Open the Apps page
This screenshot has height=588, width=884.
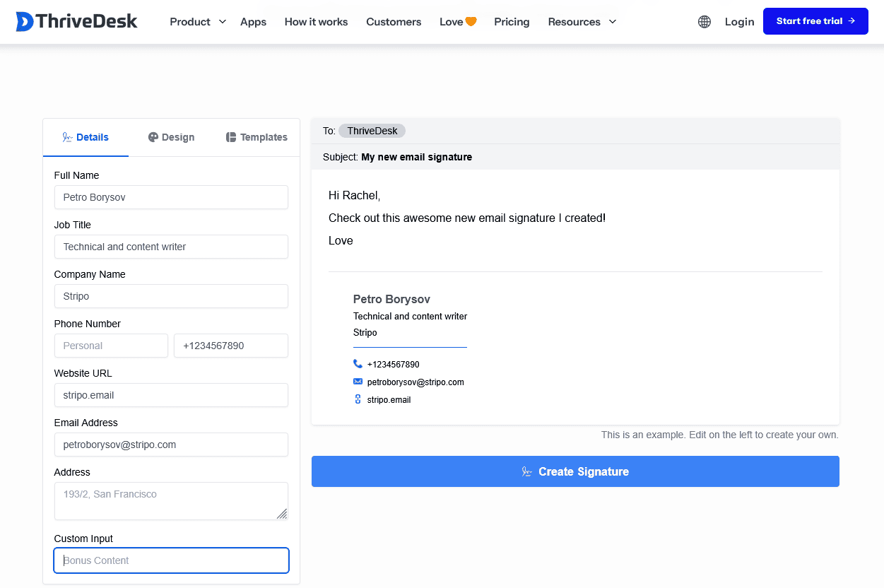tap(253, 22)
